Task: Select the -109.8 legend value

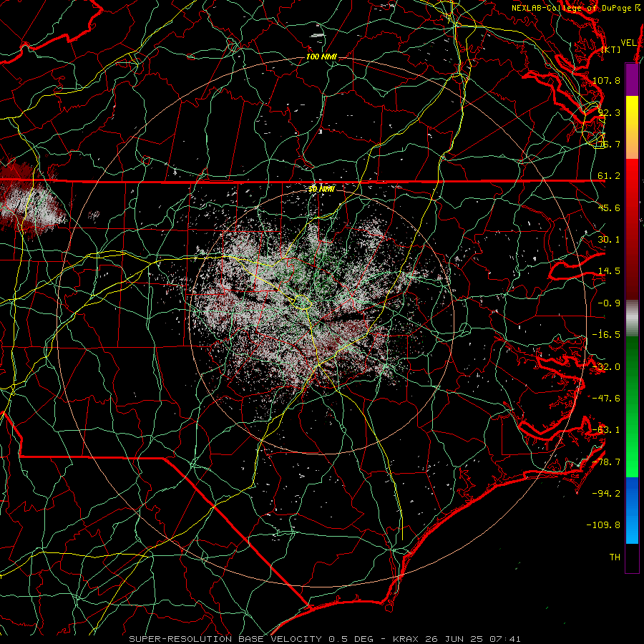Action: (604, 525)
